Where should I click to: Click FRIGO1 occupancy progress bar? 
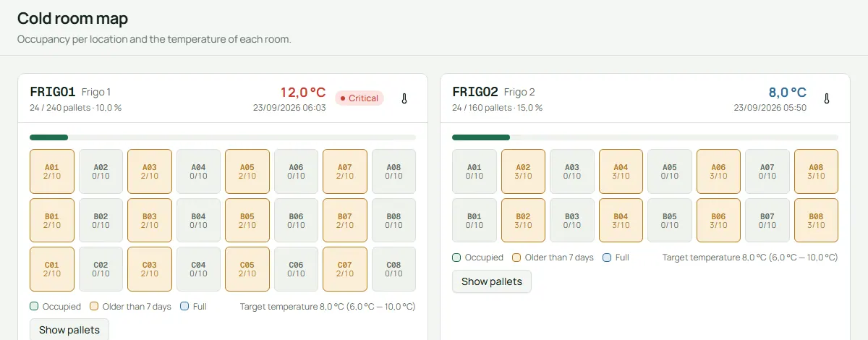223,137
